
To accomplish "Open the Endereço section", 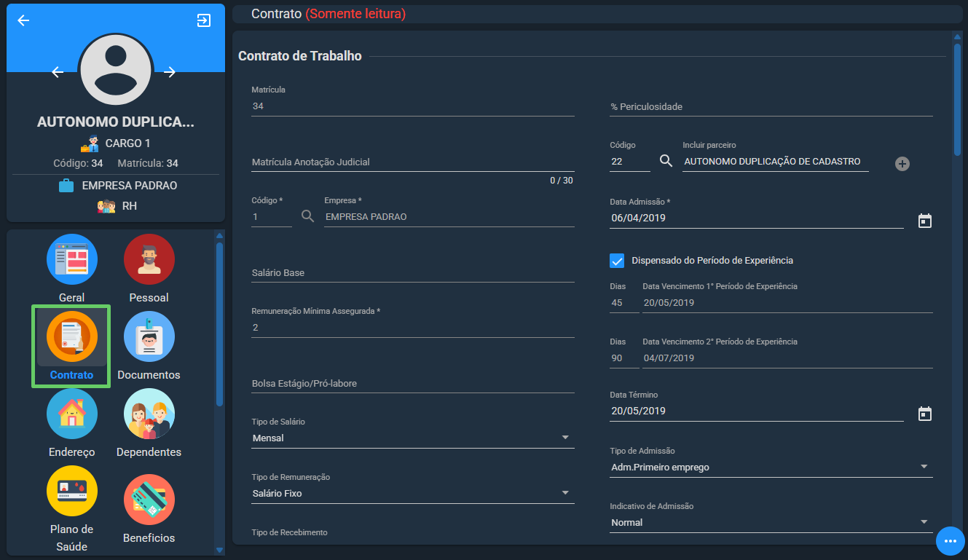I will click(72, 423).
